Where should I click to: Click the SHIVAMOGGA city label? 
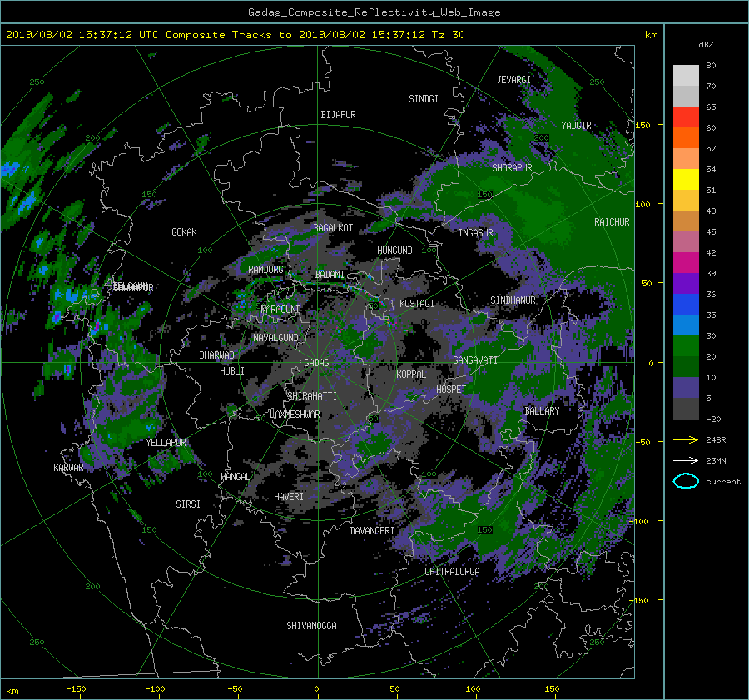point(311,625)
